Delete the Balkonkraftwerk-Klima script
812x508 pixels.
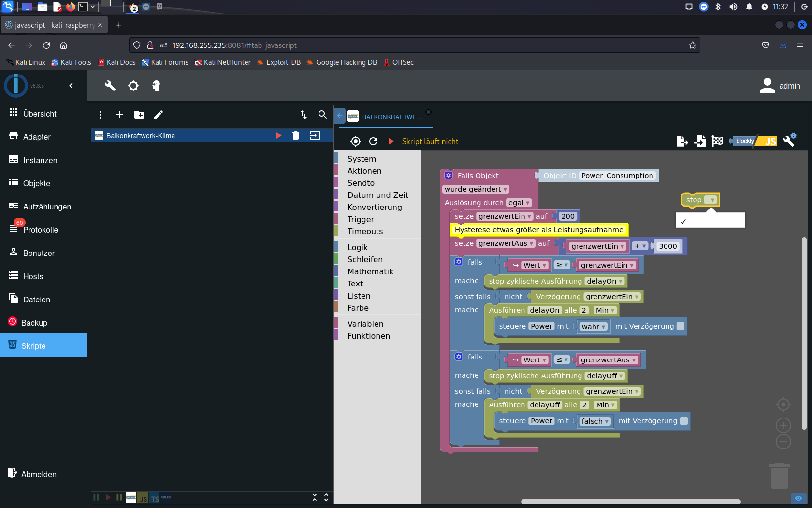(296, 135)
